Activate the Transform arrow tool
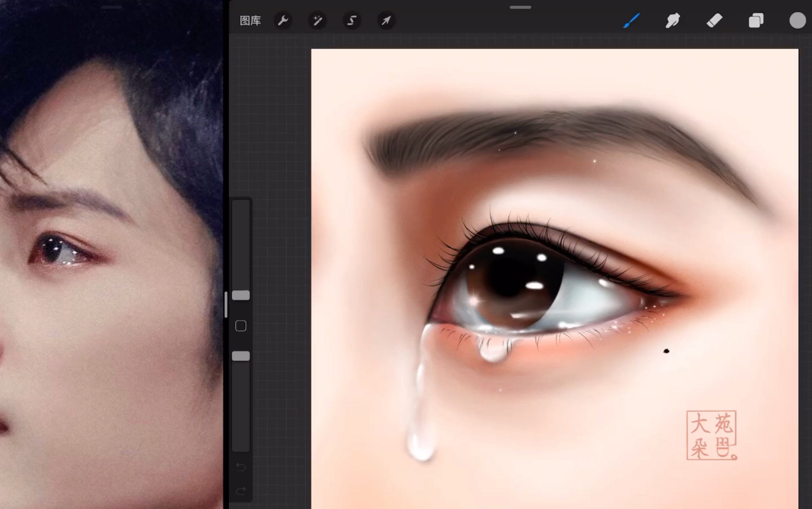This screenshot has height=509, width=812. coord(386,20)
